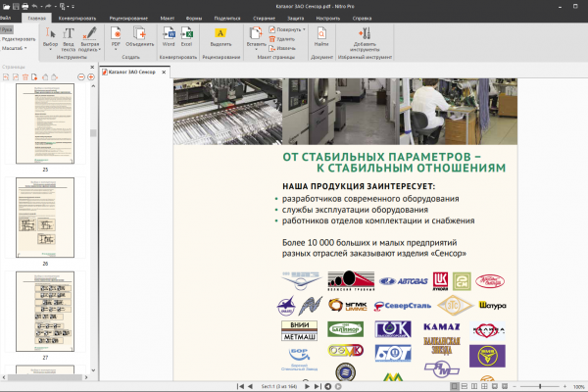
Task: Open the Найти find tool
Action: 321,36
